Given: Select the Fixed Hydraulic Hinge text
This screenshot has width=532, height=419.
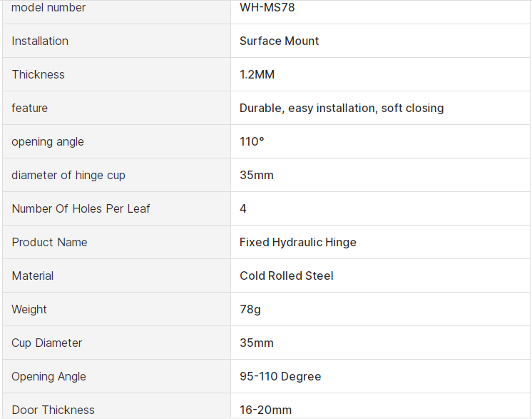Looking at the screenshot, I should (x=297, y=242).
